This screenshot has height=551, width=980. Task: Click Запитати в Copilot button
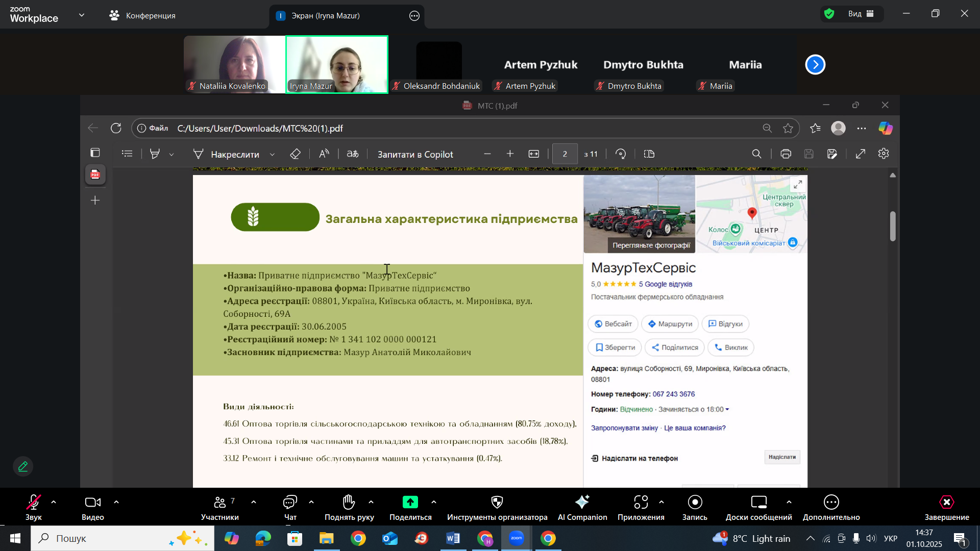415,154
